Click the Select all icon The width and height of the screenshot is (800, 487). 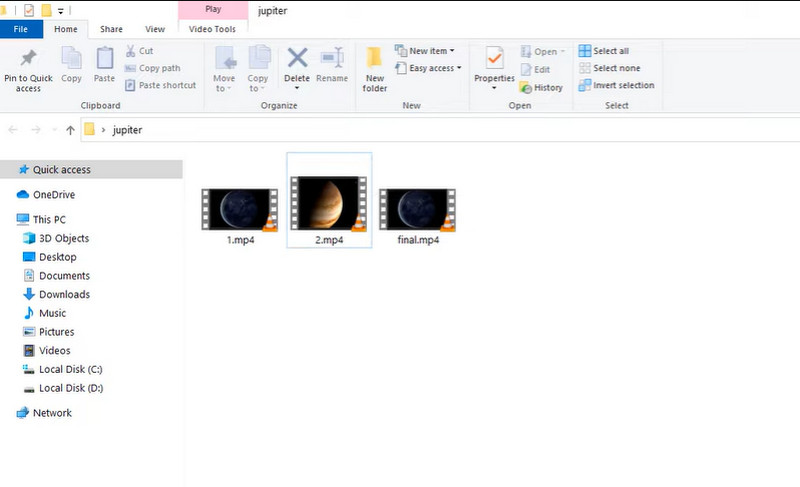point(584,50)
